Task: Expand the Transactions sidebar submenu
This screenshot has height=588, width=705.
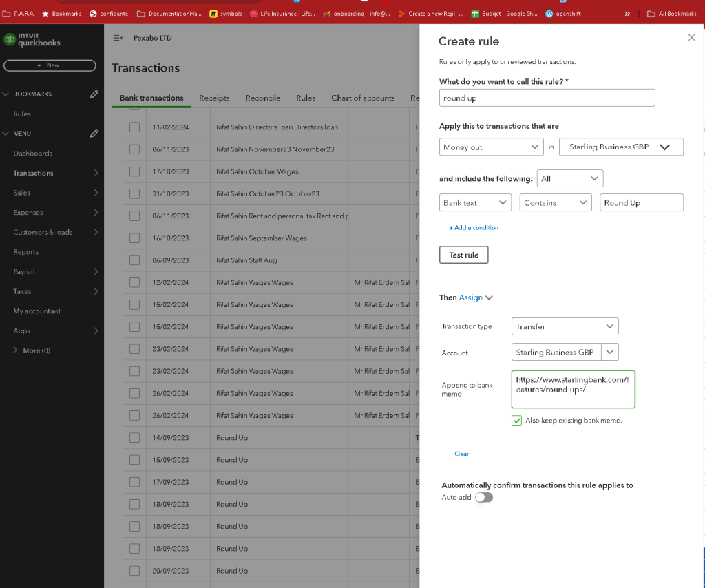Action: [x=96, y=173]
